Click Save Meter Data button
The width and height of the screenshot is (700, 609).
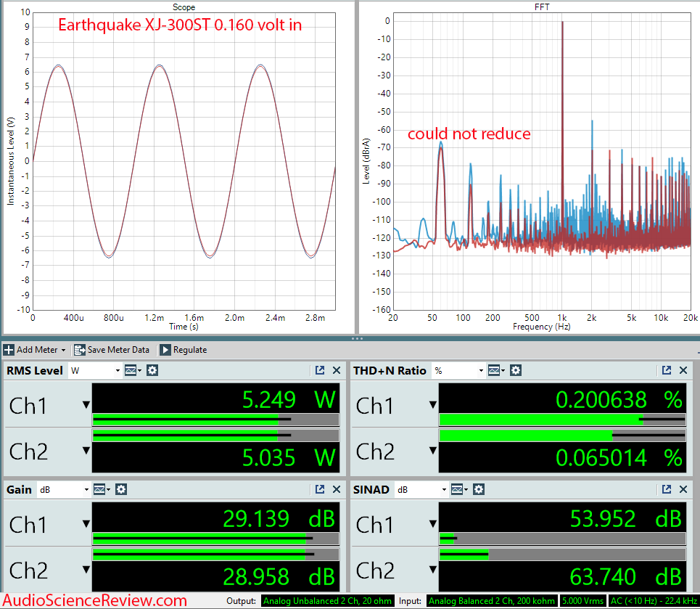tap(112, 350)
